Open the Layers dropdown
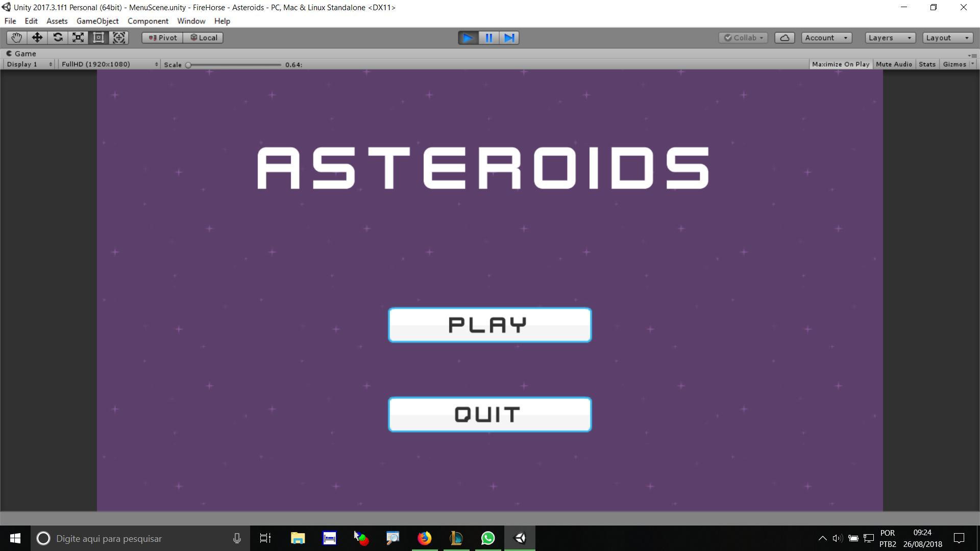 890,38
